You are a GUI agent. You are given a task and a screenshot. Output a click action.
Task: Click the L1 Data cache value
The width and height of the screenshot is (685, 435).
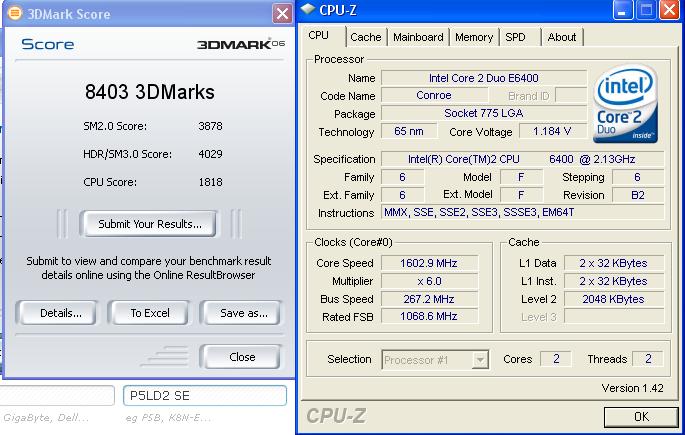(614, 263)
